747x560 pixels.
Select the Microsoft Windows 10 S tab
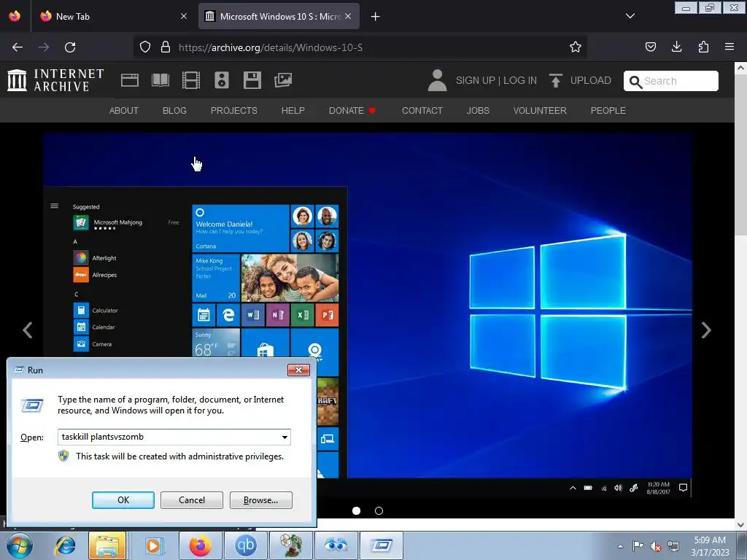279,16
